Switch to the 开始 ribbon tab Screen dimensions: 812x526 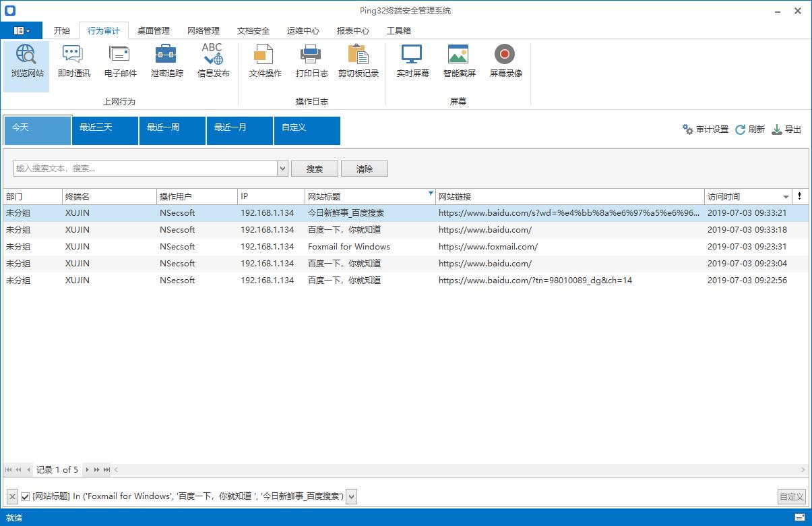click(61, 30)
